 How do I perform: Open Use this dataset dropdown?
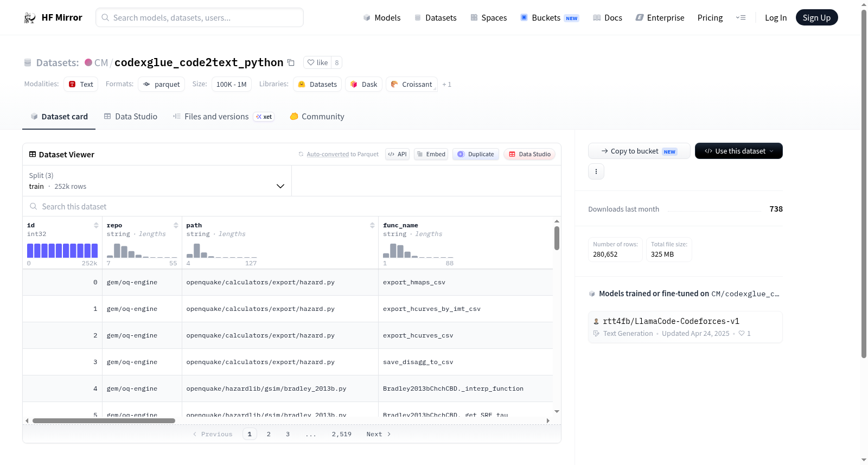pos(738,151)
